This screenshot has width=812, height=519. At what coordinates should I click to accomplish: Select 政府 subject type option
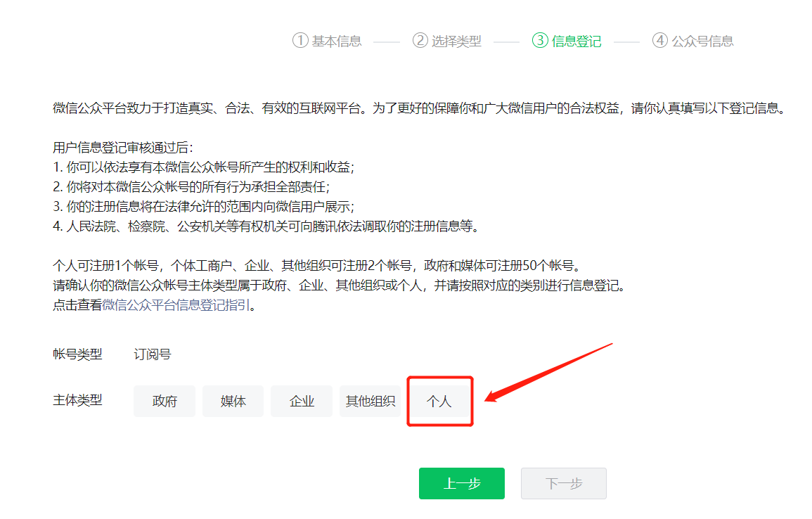coord(164,401)
